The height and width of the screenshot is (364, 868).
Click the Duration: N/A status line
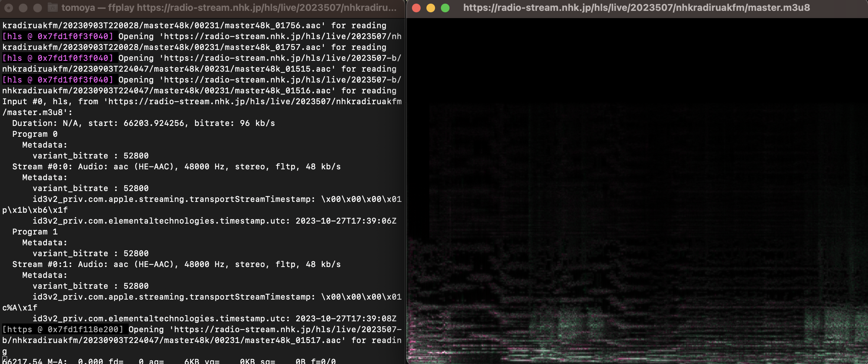point(143,123)
